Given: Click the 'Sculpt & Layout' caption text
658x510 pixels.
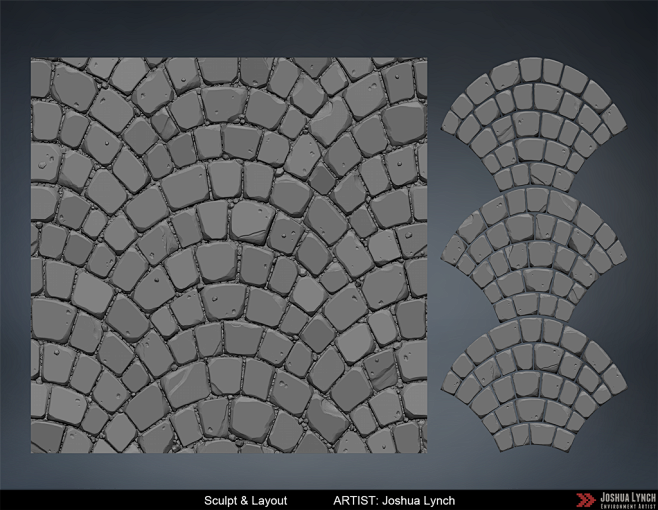Looking at the screenshot, I should pos(245,501).
